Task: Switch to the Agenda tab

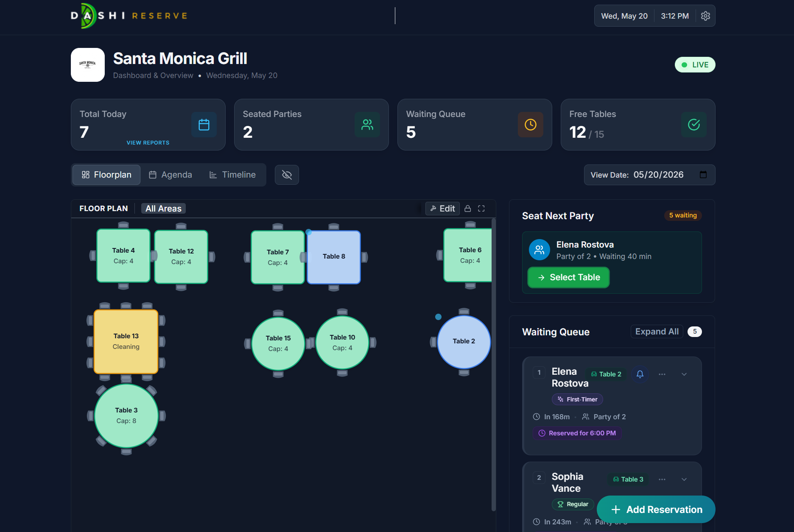Action: pos(171,175)
